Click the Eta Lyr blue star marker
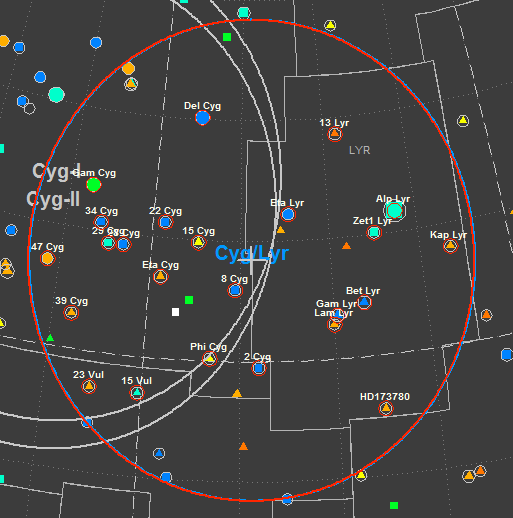The height and width of the screenshot is (518, 513). coord(288,214)
